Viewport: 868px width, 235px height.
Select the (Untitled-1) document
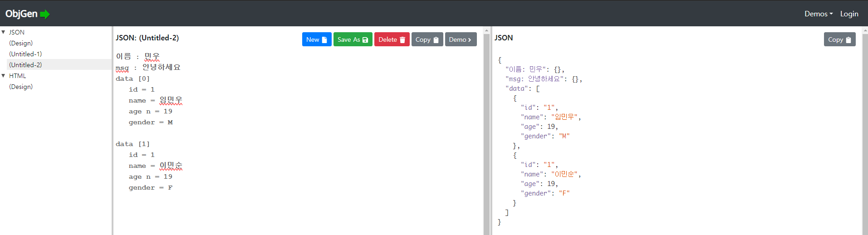coord(25,54)
